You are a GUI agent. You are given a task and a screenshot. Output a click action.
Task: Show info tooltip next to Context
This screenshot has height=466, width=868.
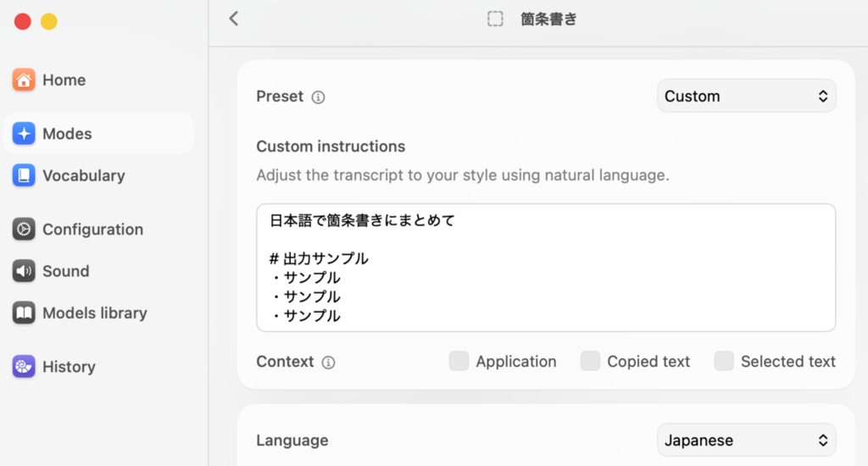(x=328, y=363)
